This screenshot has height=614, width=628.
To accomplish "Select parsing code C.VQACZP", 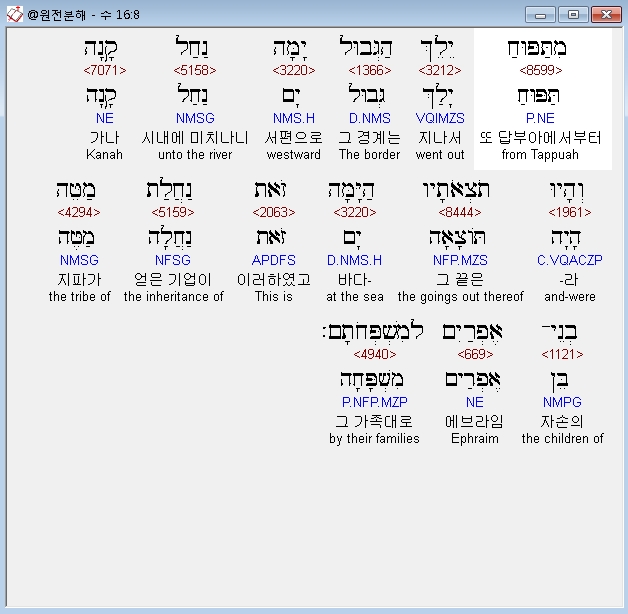I will click(x=570, y=260).
